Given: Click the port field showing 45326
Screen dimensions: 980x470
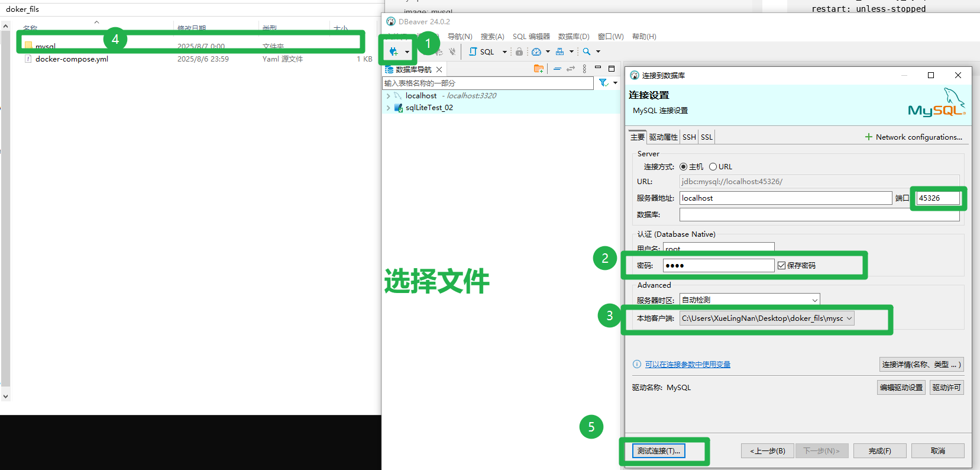Looking at the screenshot, I should point(938,198).
